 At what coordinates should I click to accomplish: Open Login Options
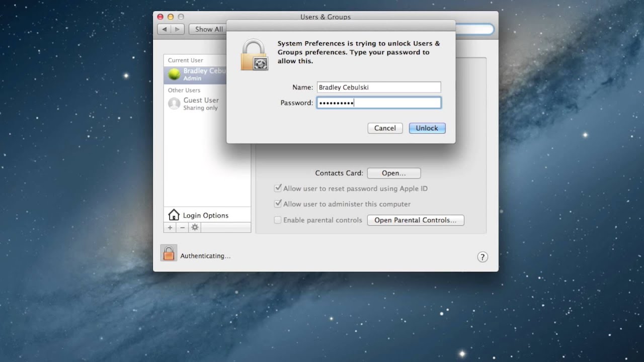click(x=207, y=215)
